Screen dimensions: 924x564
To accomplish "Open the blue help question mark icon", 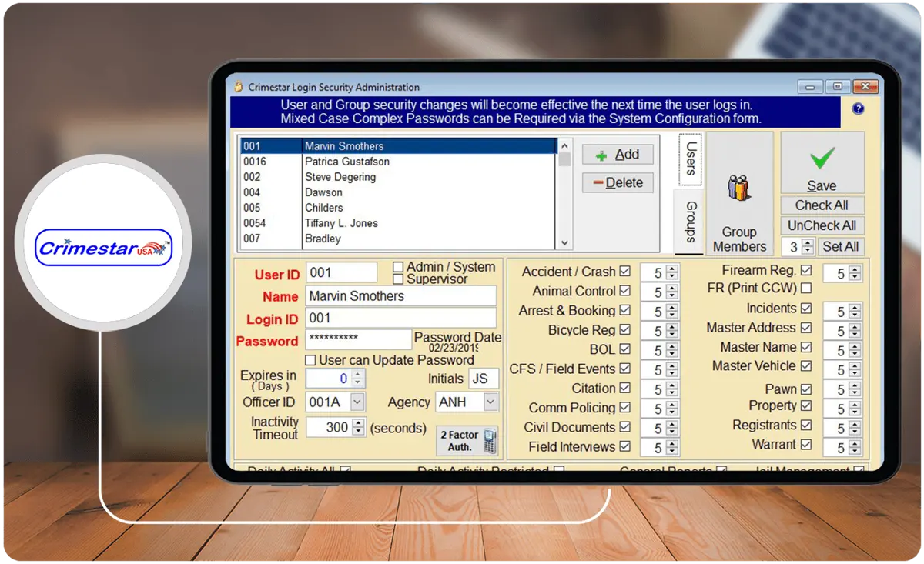I will click(x=858, y=109).
